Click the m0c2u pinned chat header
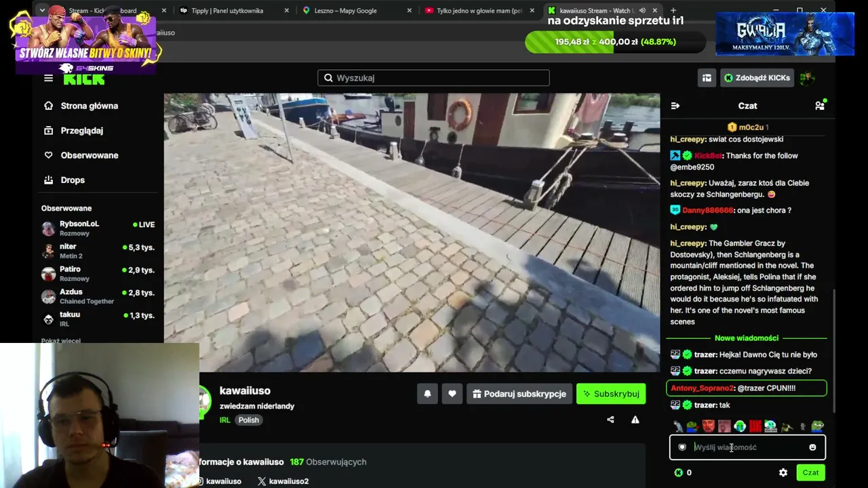 (747, 127)
